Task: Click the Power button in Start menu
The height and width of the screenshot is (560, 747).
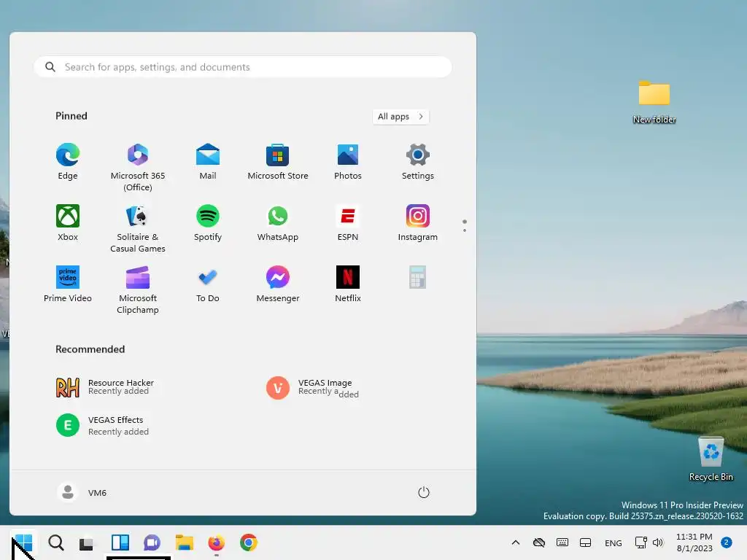Action: [424, 492]
